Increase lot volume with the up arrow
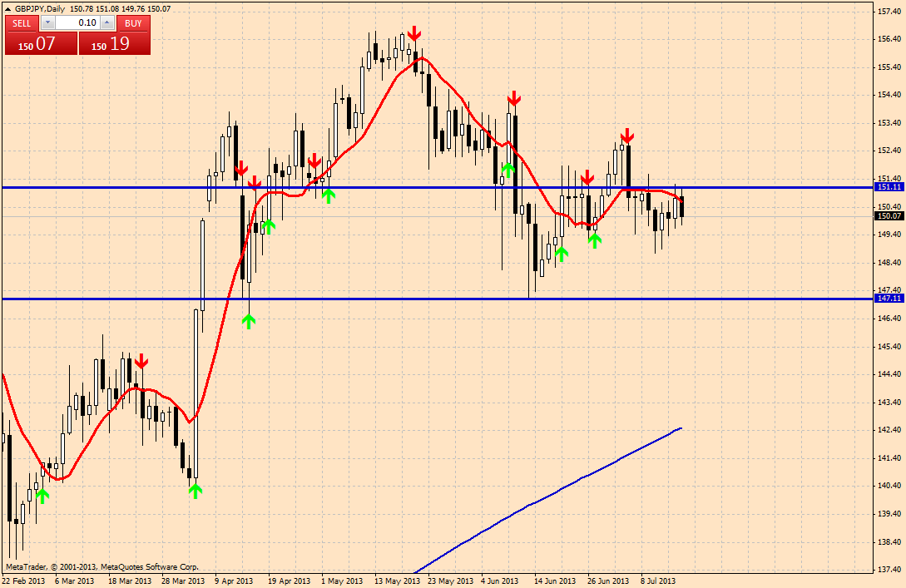This screenshot has width=906, height=588. click(x=106, y=23)
